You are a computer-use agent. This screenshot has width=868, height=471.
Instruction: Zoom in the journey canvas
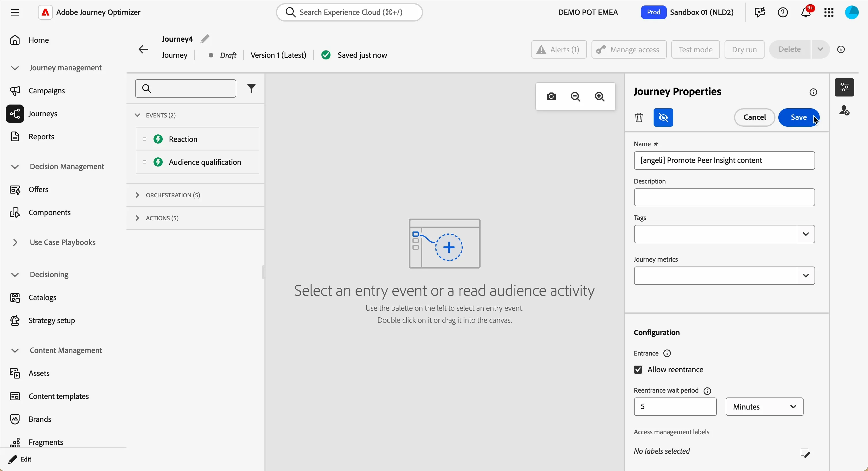[x=600, y=97]
